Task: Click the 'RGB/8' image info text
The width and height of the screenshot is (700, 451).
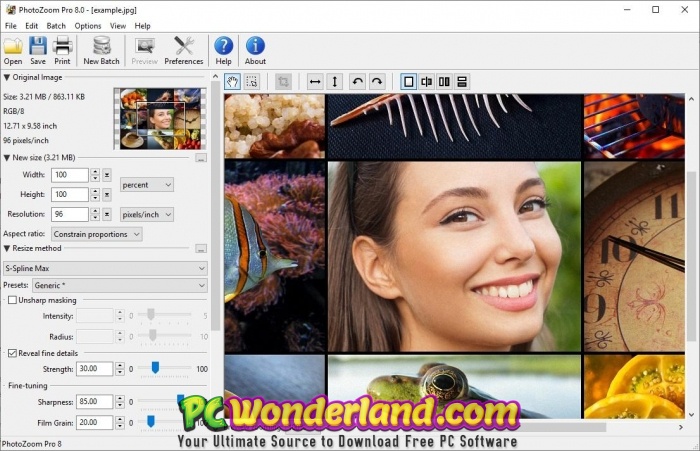Action: (x=14, y=111)
